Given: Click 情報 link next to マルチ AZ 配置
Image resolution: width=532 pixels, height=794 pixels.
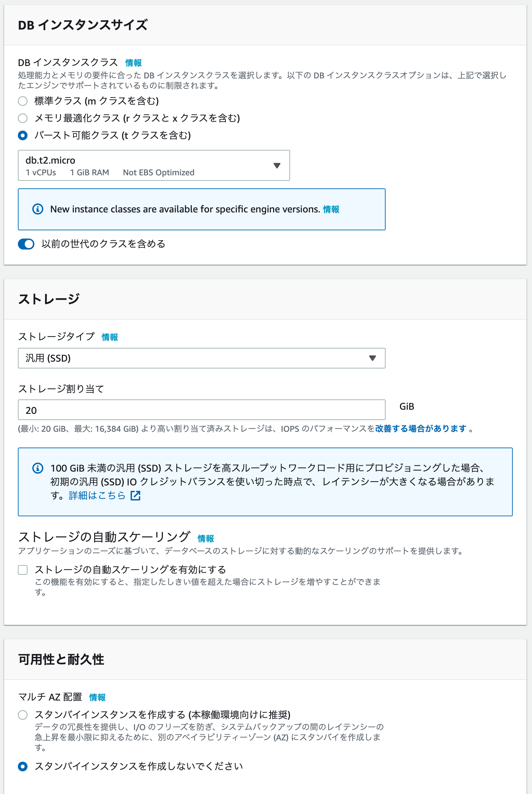Looking at the screenshot, I should pos(98,697).
